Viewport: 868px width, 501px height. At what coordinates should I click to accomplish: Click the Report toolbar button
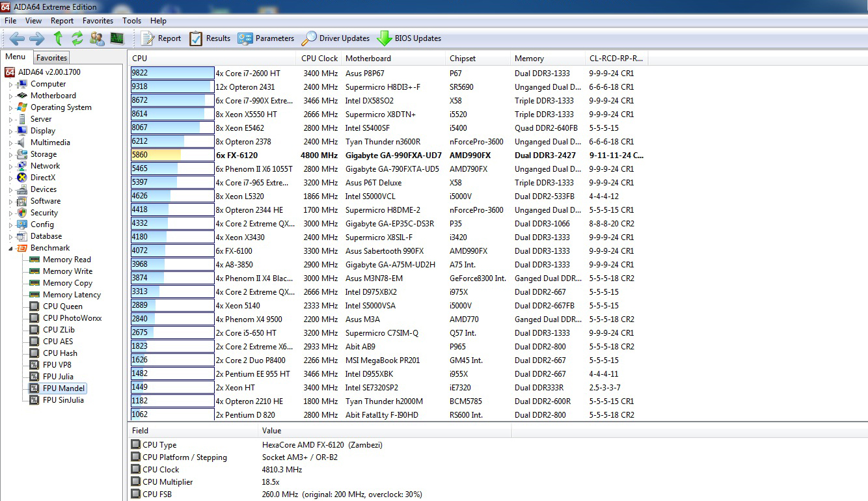(x=161, y=38)
